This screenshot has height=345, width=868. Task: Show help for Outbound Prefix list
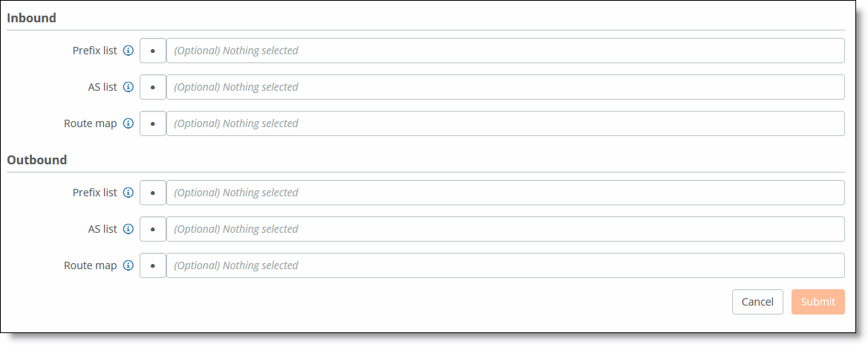coord(128,193)
